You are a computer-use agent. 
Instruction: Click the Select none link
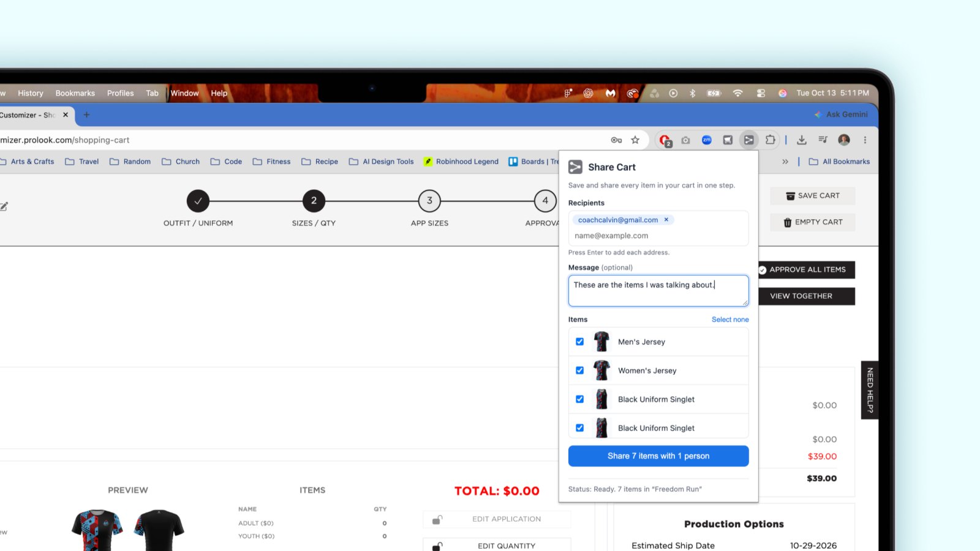point(730,320)
